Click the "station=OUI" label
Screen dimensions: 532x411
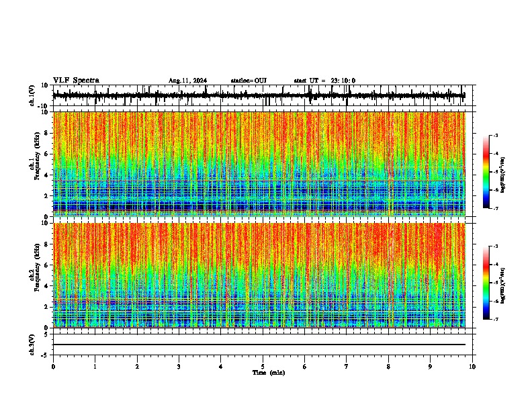tap(249, 81)
